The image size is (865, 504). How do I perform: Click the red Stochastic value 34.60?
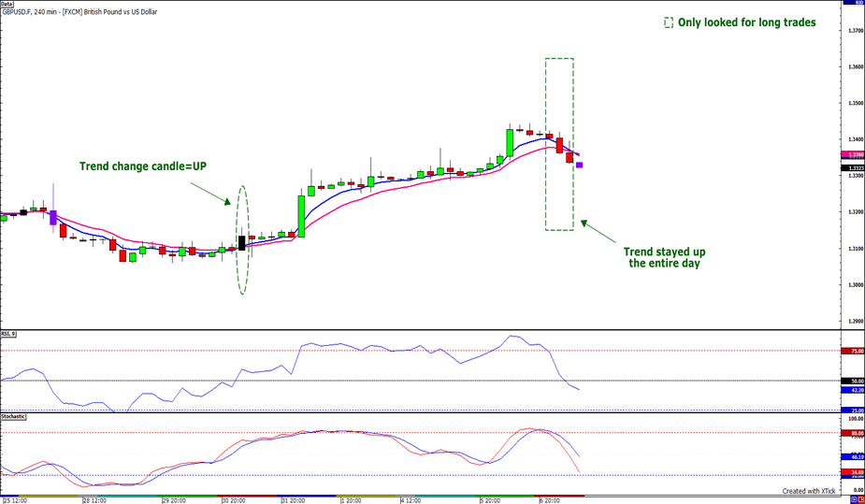[x=853, y=472]
